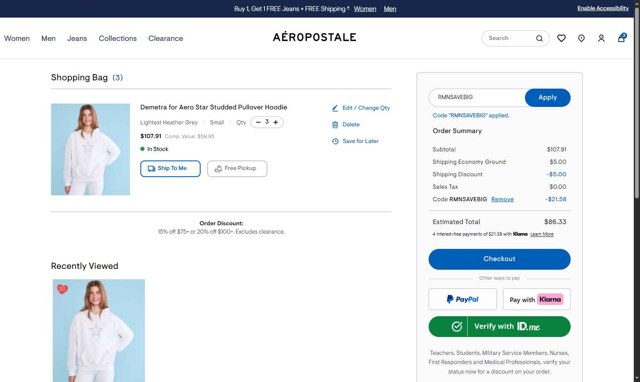Click the In Stock status text
This screenshot has width=640, height=382.
coord(158,149)
